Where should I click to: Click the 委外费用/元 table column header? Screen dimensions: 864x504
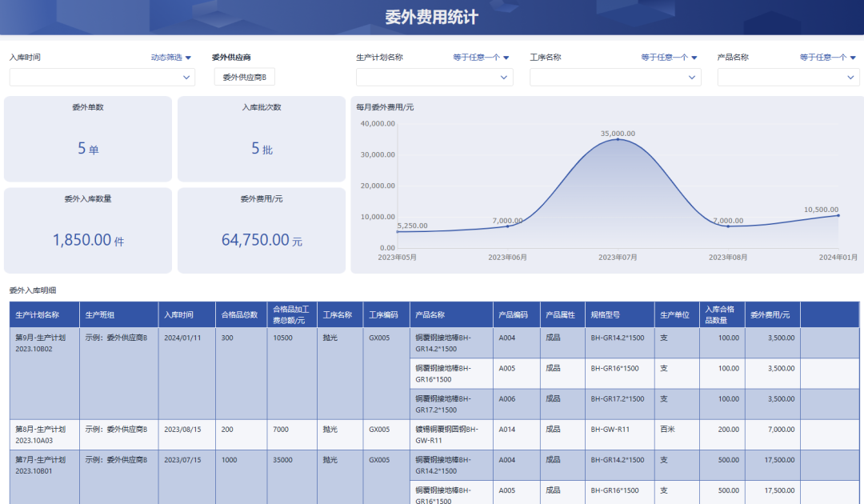tap(772, 315)
